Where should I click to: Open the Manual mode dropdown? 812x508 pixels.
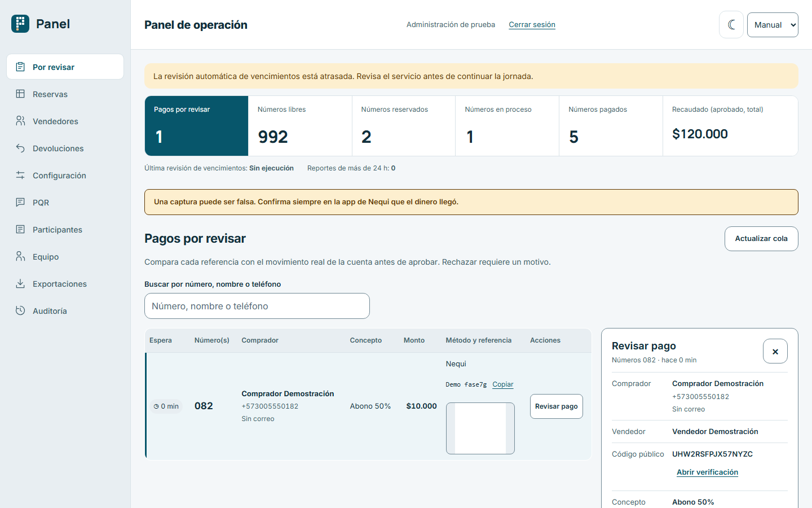[773, 25]
